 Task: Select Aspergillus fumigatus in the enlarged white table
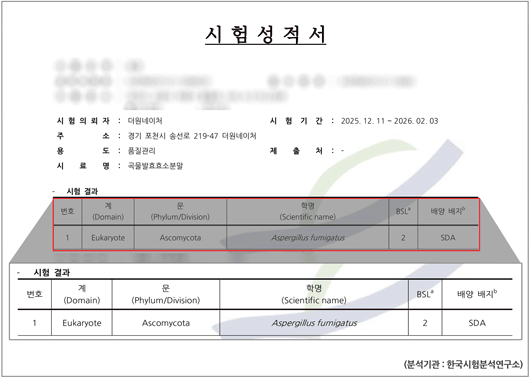click(314, 323)
